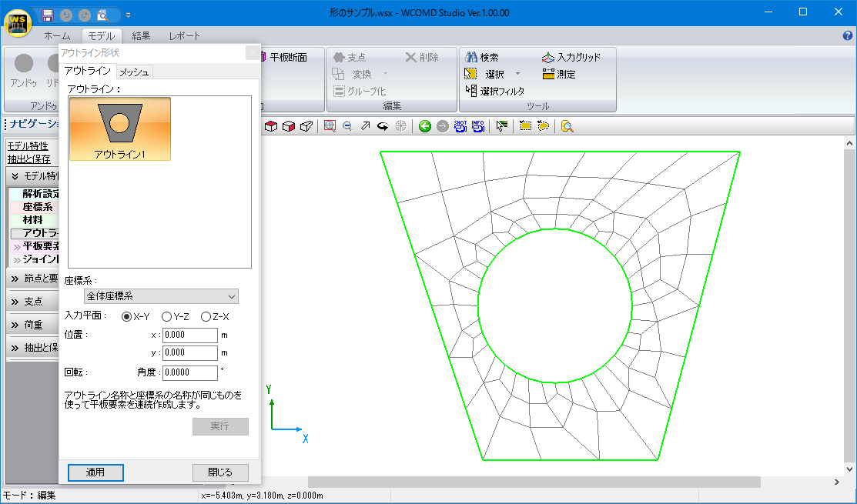Screen dimensions: 857x504
Task: Click the 角度 rotation angle input field
Action: click(190, 372)
